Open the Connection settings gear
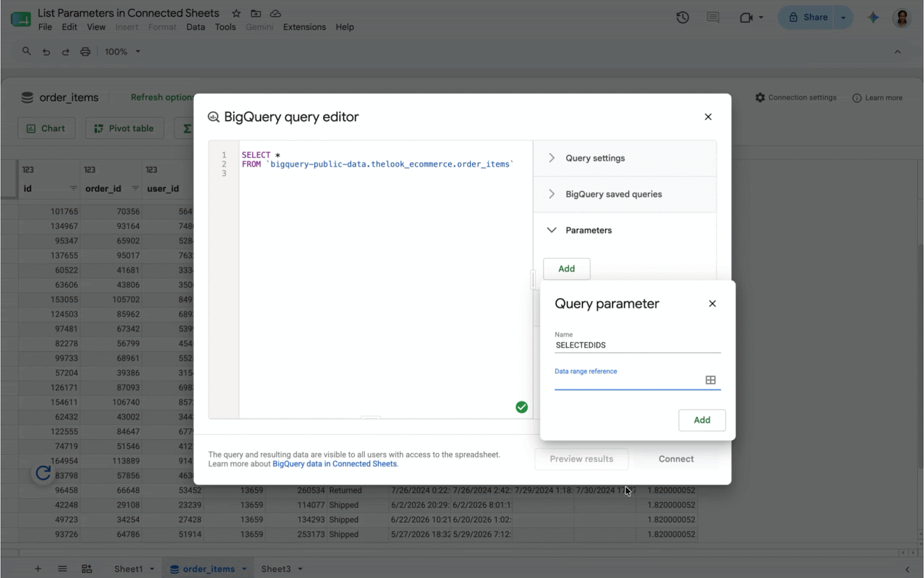The height and width of the screenshot is (578, 924). point(760,98)
